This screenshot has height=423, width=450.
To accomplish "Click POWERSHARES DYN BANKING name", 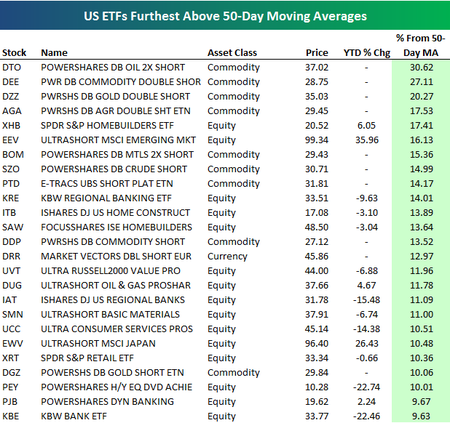I will pyautogui.click(x=107, y=402).
